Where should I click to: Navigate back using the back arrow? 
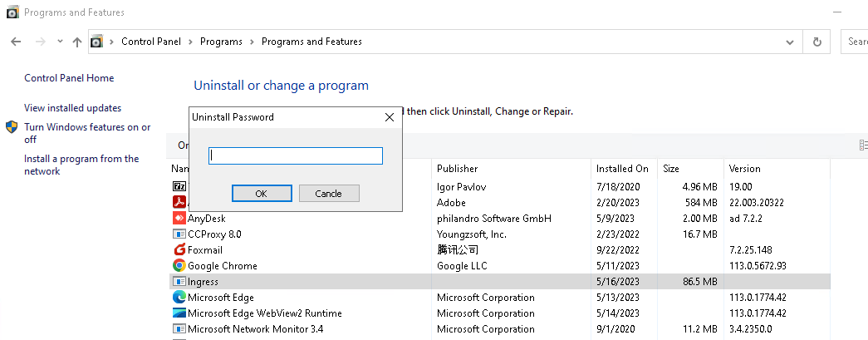coord(16,42)
